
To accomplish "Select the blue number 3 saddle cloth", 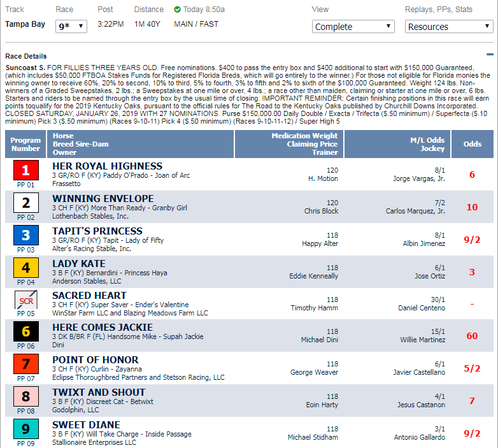I will point(26,235).
